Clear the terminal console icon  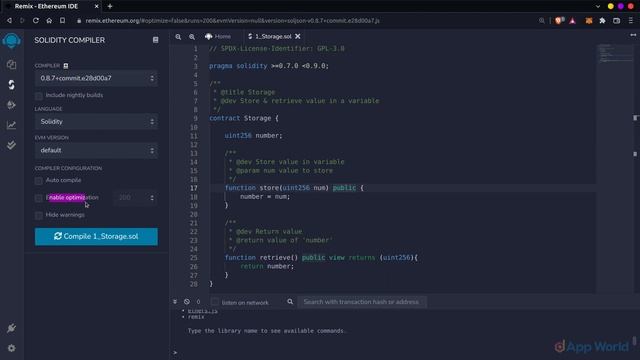[187, 302]
